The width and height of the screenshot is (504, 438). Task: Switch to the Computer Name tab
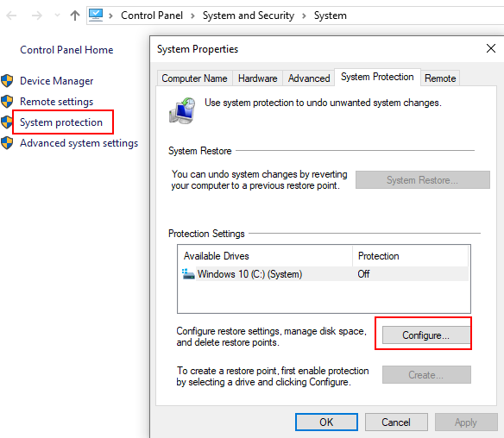click(194, 78)
